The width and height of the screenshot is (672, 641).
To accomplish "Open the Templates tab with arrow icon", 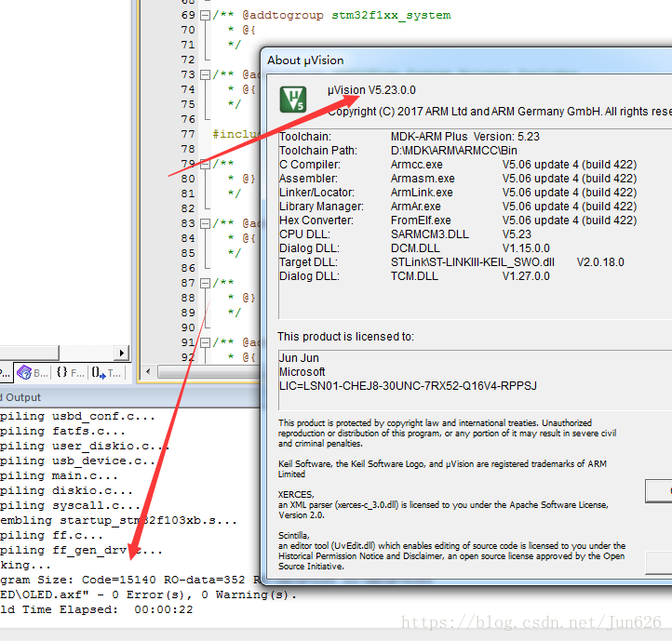I will tap(107, 373).
